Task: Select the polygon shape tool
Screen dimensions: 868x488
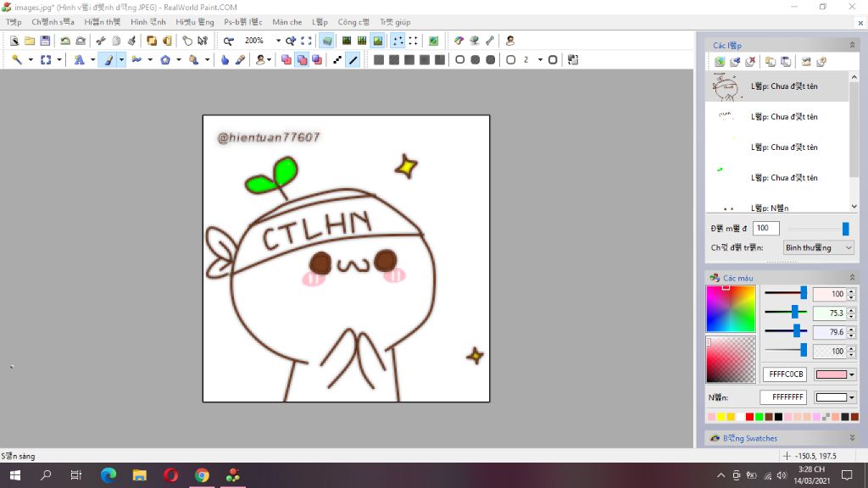Action: (165, 60)
